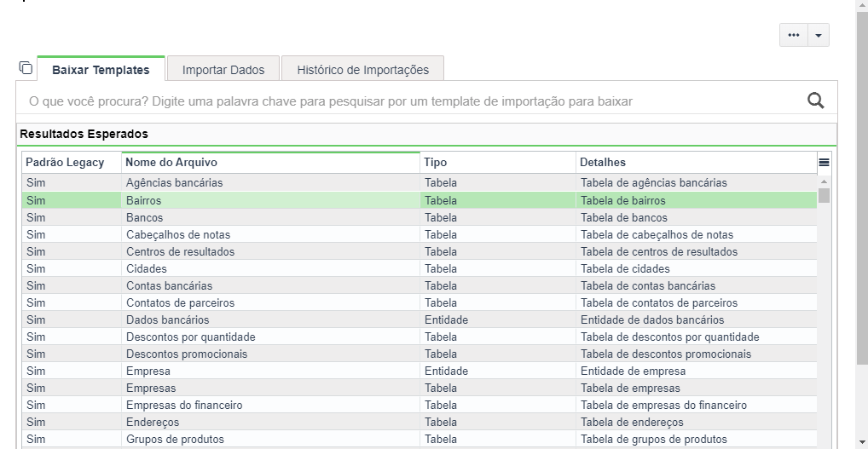Screen dimensions: 868x449
Task: Click the search magnifier icon
Action: click(x=815, y=101)
